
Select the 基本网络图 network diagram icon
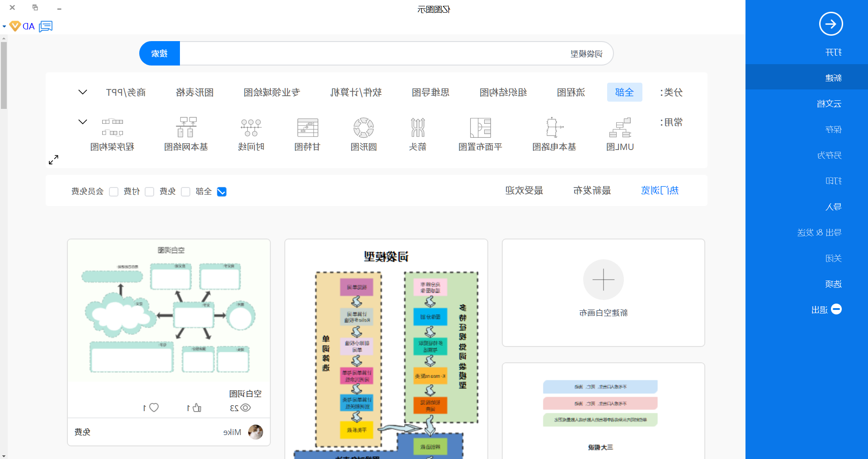click(x=186, y=127)
